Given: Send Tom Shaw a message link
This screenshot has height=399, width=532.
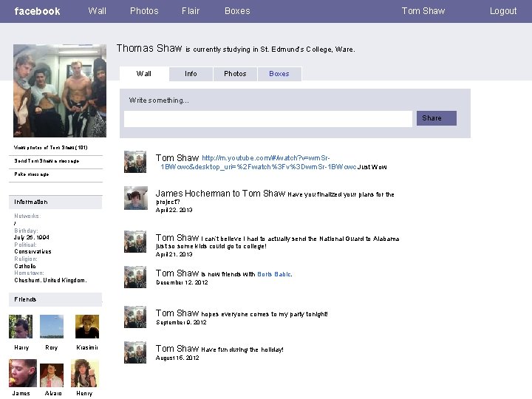Looking at the screenshot, I should tap(47, 161).
